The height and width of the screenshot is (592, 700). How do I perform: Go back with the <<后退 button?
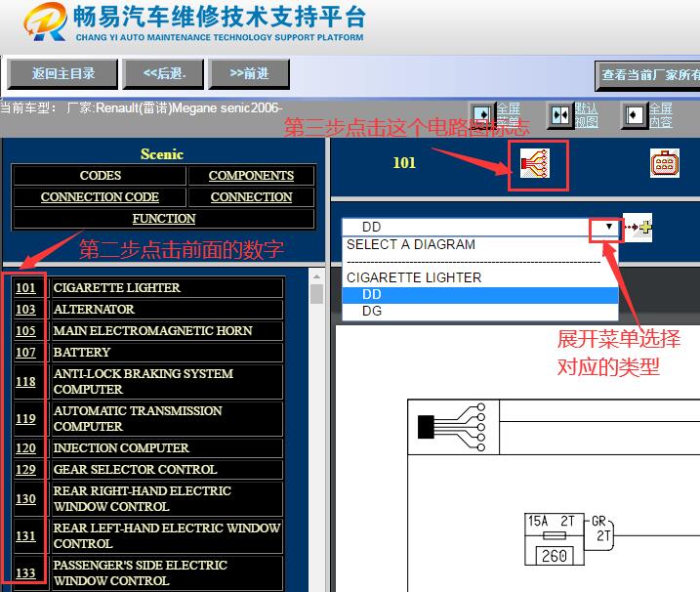pyautogui.click(x=163, y=73)
